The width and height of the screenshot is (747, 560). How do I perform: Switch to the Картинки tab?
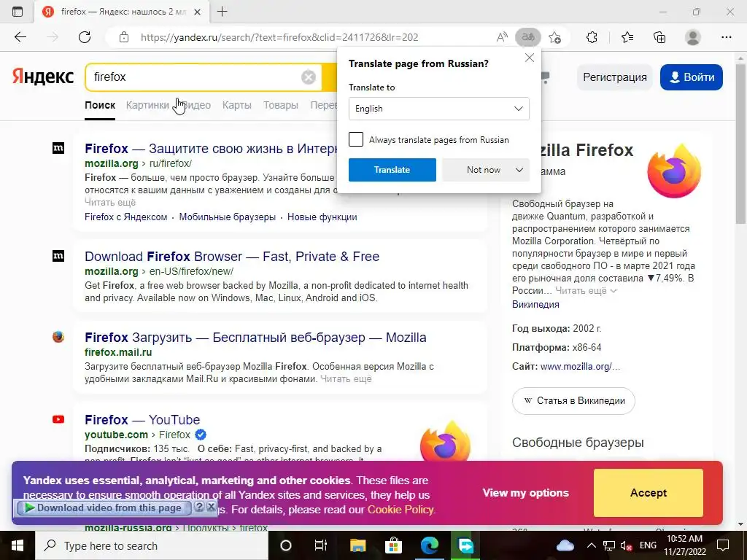coord(147,105)
